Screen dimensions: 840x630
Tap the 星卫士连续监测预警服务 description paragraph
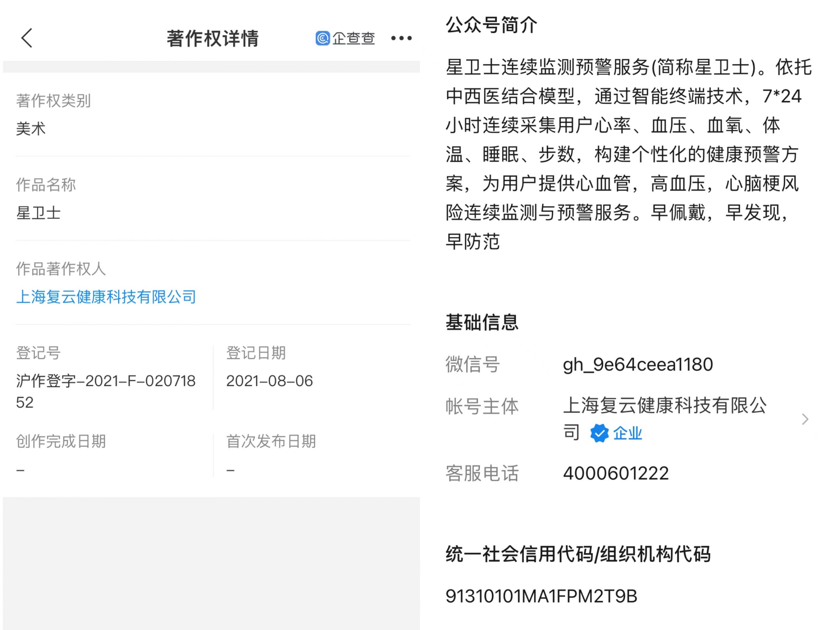click(x=628, y=154)
